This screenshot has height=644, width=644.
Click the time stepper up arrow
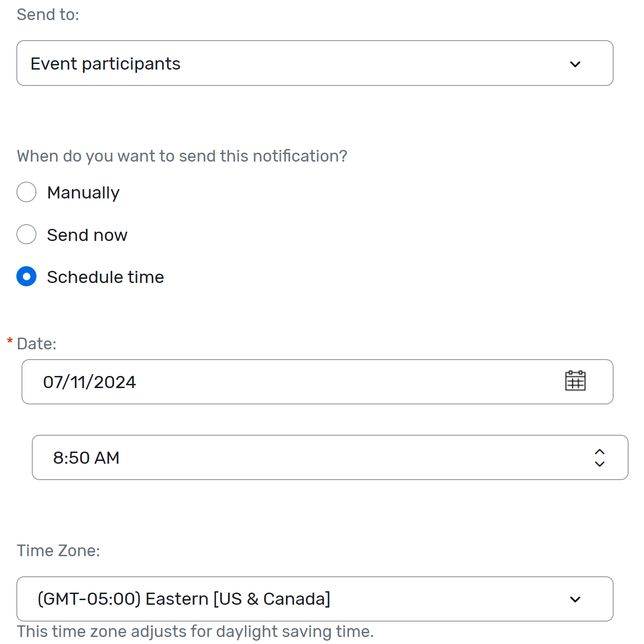(600, 451)
